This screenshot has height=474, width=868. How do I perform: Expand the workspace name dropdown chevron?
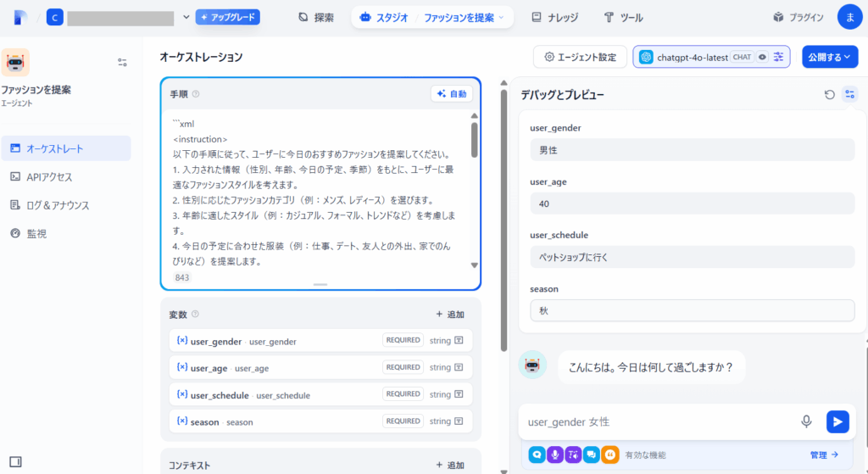click(186, 17)
